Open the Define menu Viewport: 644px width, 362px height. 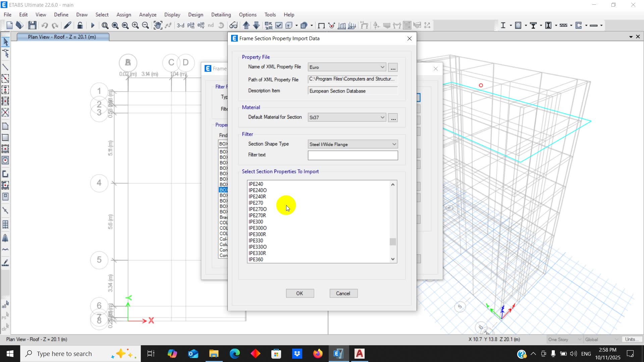[x=61, y=15]
